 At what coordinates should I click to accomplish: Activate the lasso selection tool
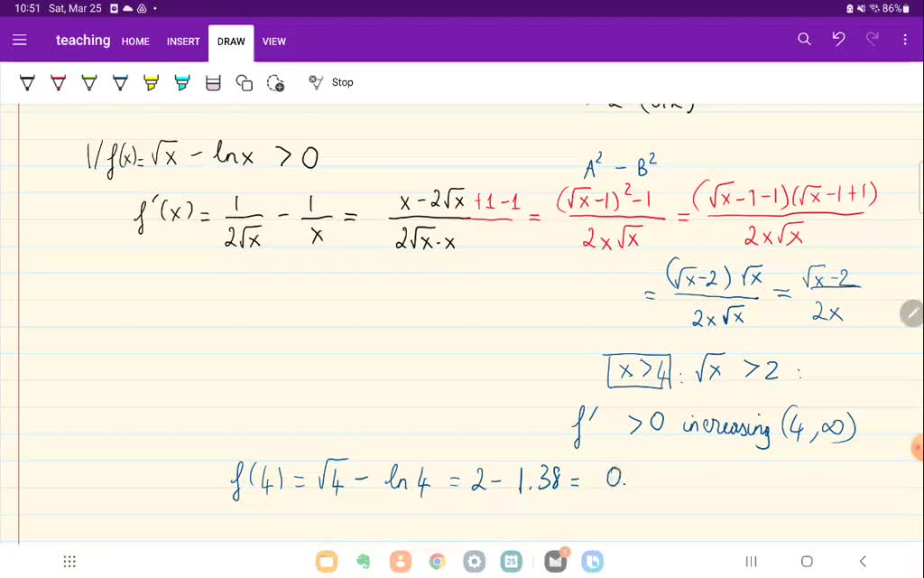coord(277,82)
